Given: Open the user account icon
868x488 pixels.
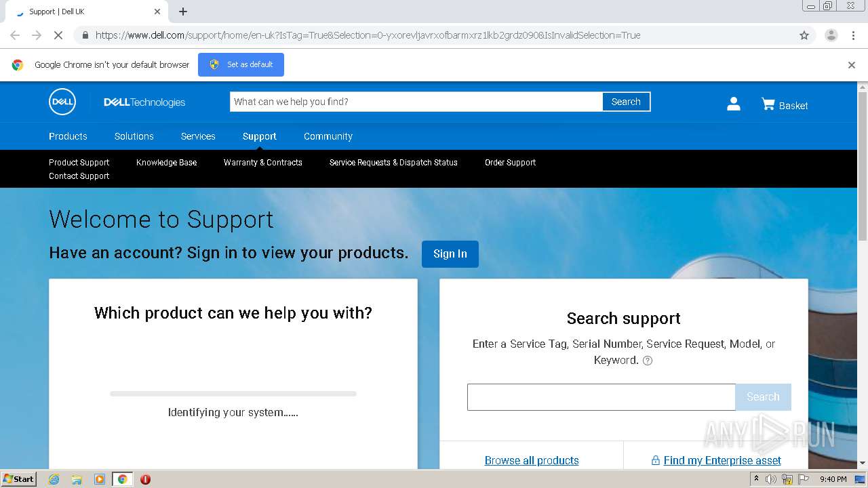Looking at the screenshot, I should 733,104.
